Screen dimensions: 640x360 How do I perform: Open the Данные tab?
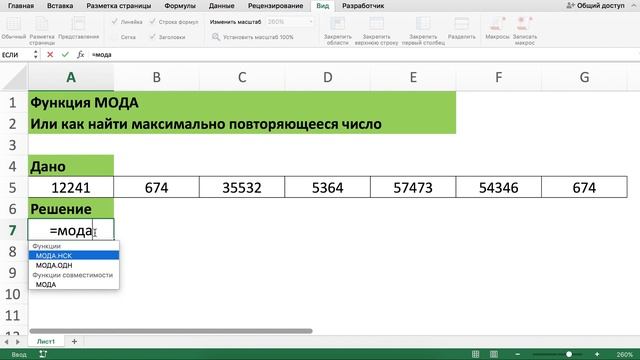point(222,6)
